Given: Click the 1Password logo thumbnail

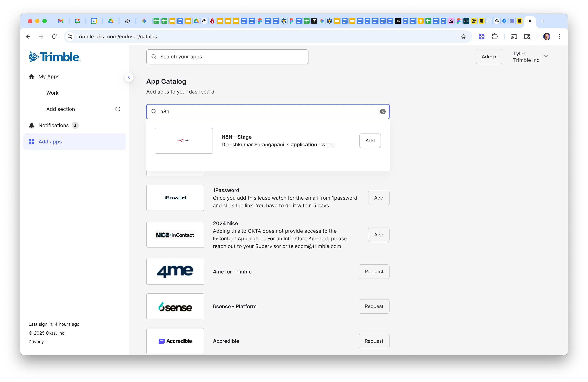Looking at the screenshot, I should click(175, 198).
